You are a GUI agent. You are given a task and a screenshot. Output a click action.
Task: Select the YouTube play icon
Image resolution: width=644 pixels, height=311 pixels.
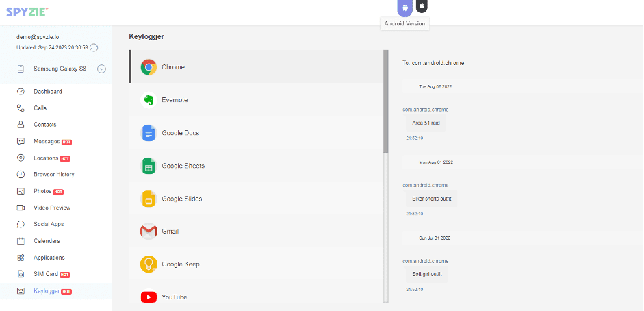(x=149, y=297)
